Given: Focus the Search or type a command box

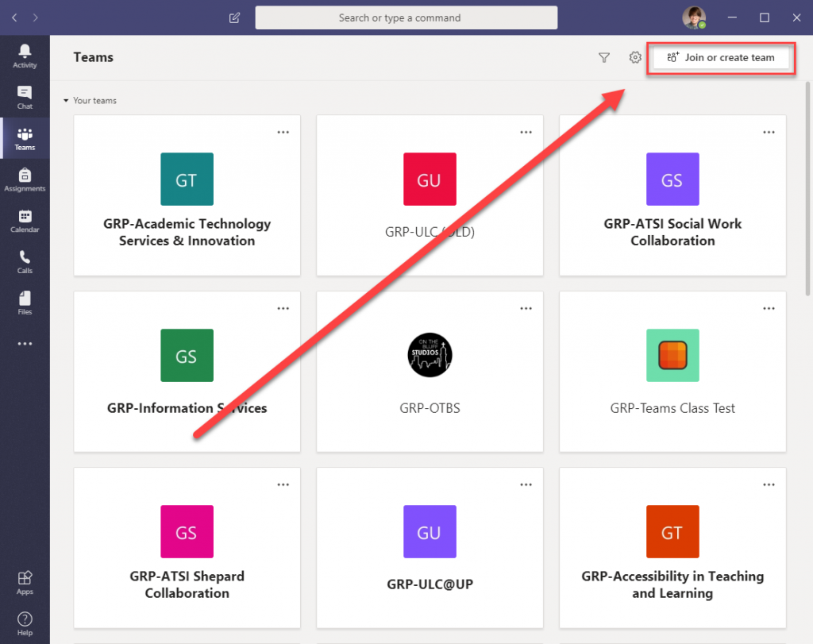Looking at the screenshot, I should pos(406,17).
